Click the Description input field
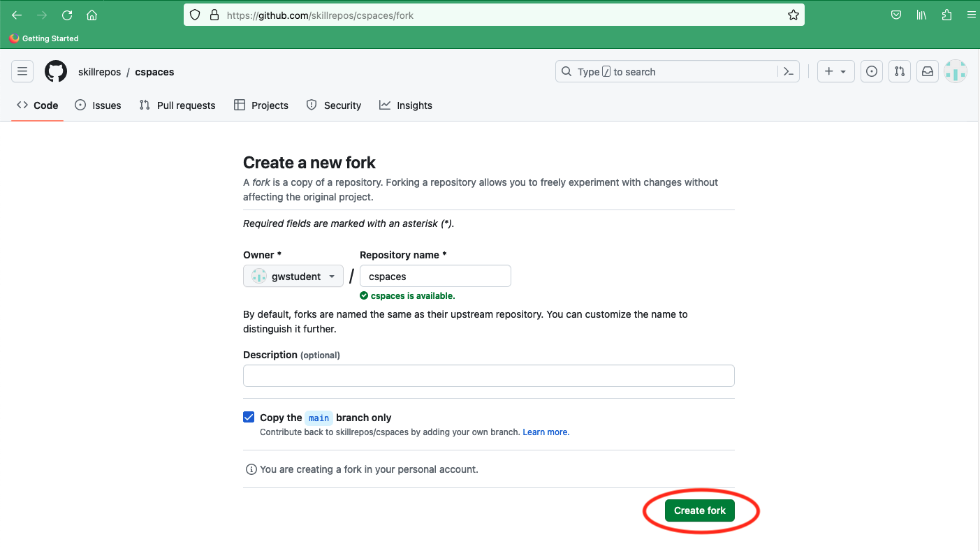The height and width of the screenshot is (551, 980). tap(488, 376)
